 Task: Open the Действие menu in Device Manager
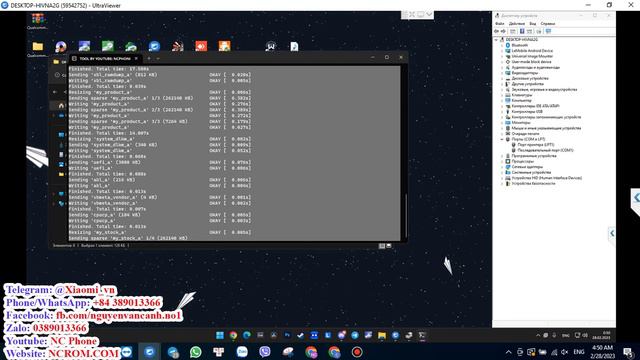(517, 24)
